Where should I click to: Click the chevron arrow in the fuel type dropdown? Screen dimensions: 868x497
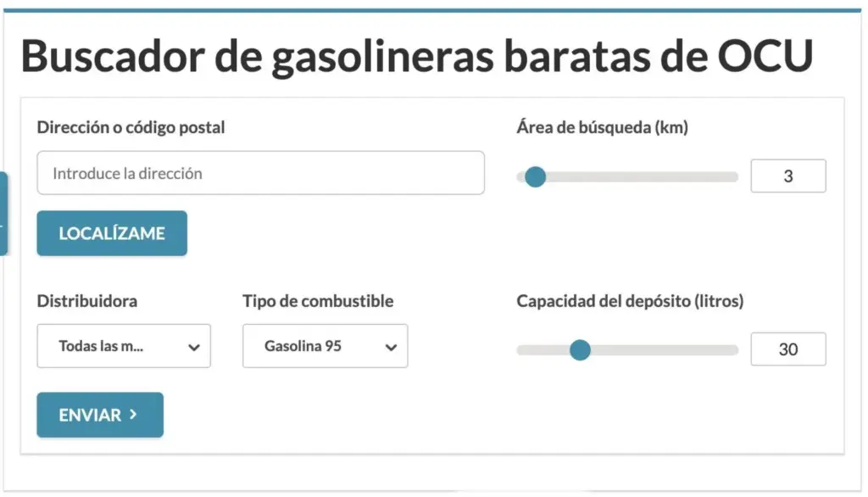pyautogui.click(x=391, y=347)
